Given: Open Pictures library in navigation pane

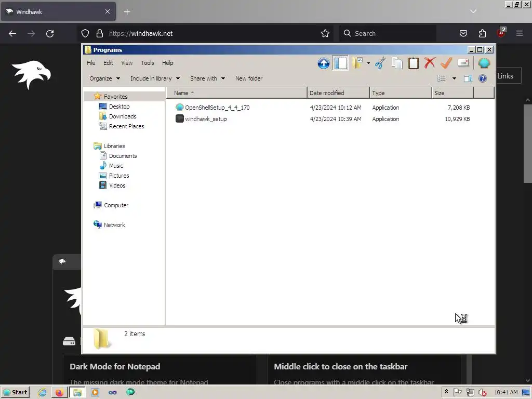Looking at the screenshot, I should [x=119, y=176].
